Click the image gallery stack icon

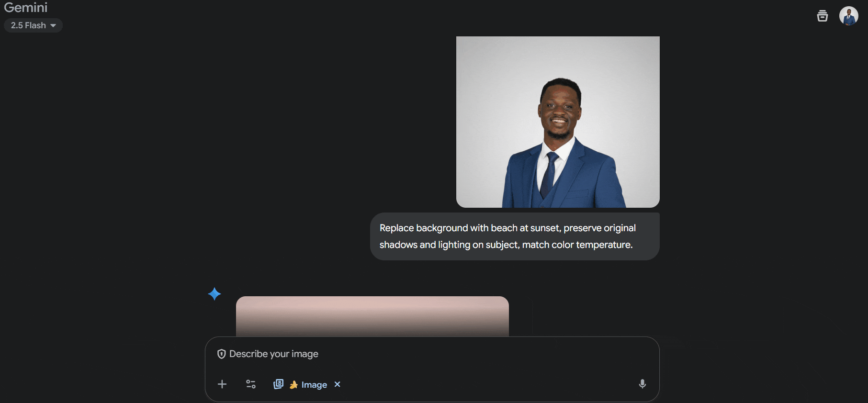point(278,384)
